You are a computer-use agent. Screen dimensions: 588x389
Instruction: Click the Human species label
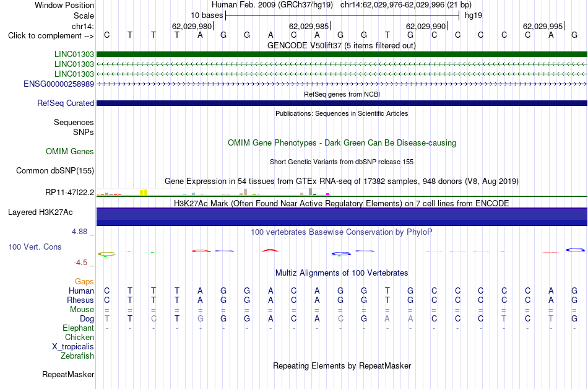[81, 291]
